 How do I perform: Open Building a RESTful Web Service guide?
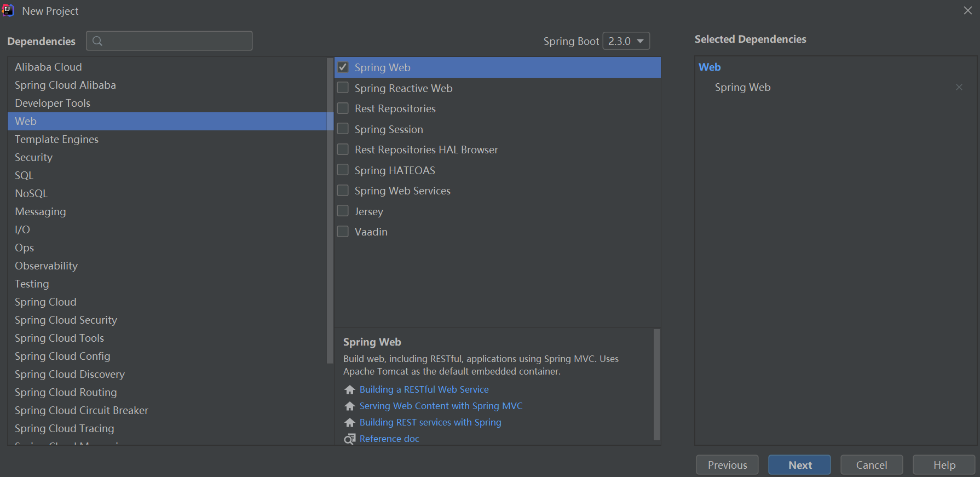pos(424,389)
